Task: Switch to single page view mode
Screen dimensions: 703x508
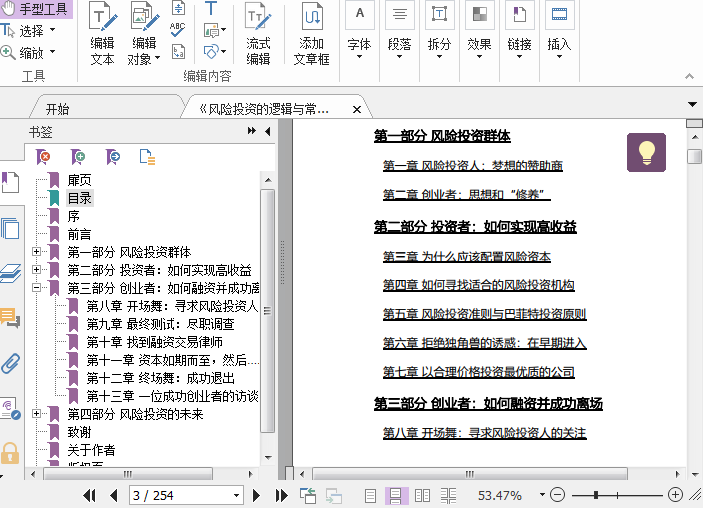Action: (370, 495)
